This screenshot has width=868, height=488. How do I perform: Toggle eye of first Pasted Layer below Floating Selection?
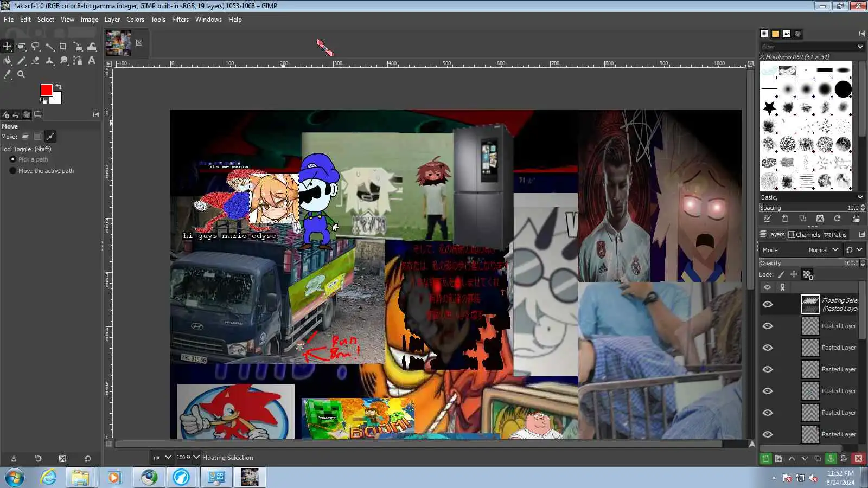coord(768,326)
